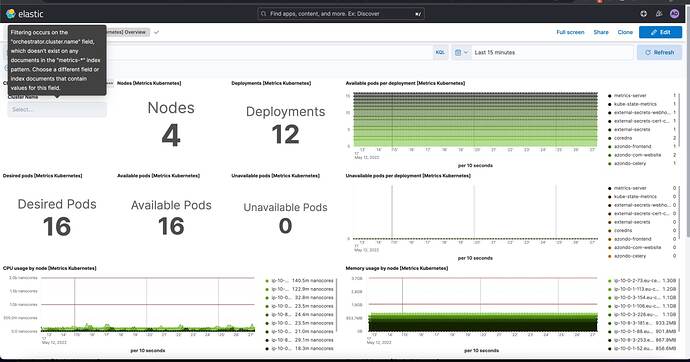This screenshot has width=690, height=362.
Task: Focus the Find apps, content search field
Action: click(342, 14)
